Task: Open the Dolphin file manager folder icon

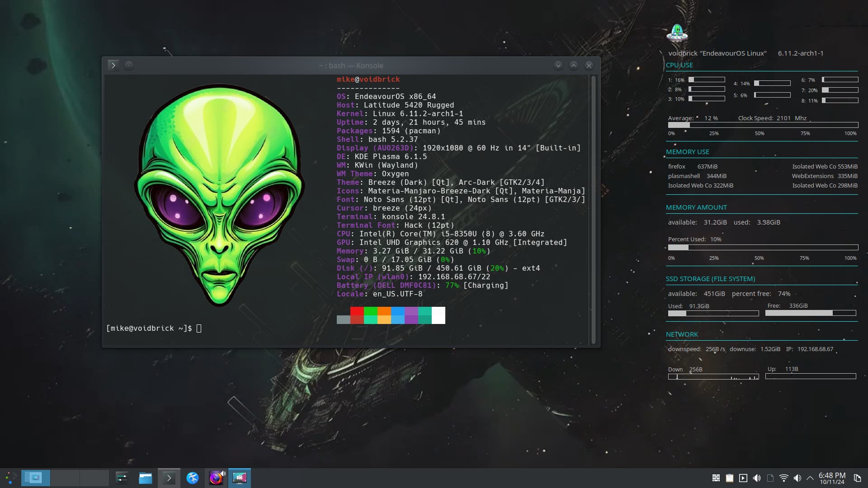Action: pyautogui.click(x=145, y=478)
